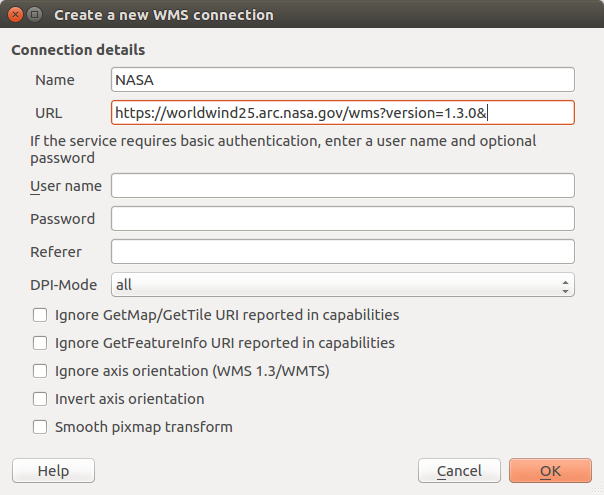Open the DPI-Mode dropdown set to all
The image size is (604, 495).
342,285
